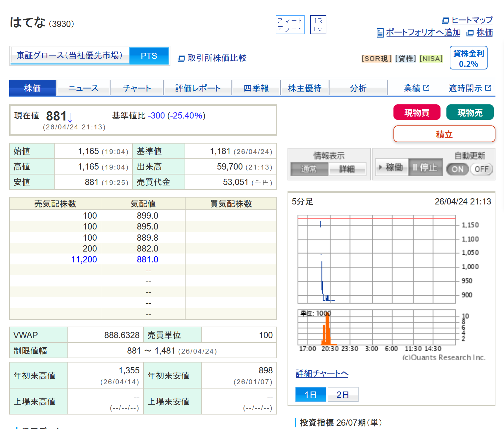The image size is (504, 429).
Task: Select the 2日 chart range
Action: point(343,394)
